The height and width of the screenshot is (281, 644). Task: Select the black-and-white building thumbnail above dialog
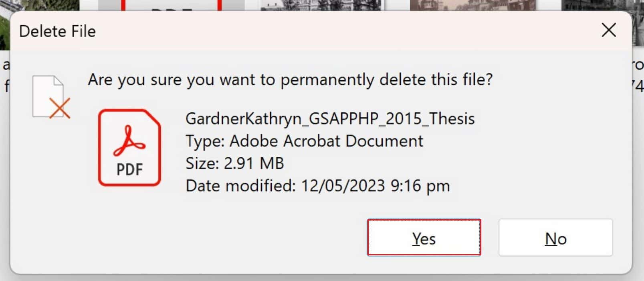[322, 5]
